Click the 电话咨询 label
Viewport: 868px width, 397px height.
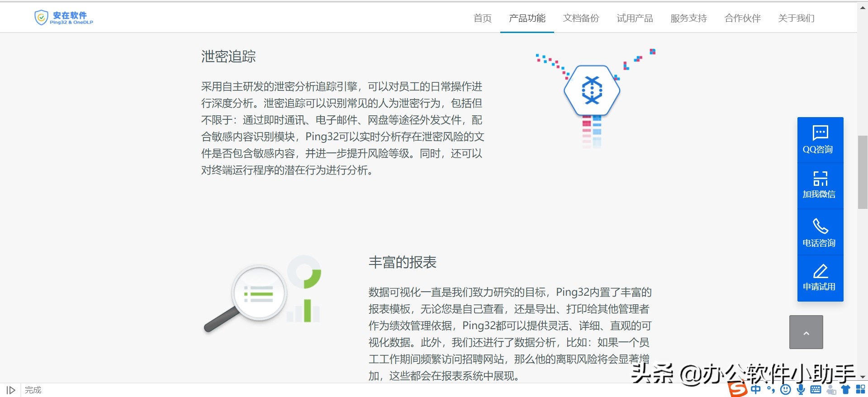[x=819, y=243]
